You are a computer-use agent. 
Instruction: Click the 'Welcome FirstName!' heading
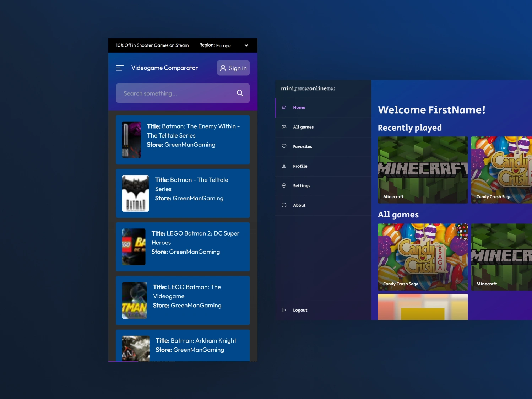click(x=431, y=110)
